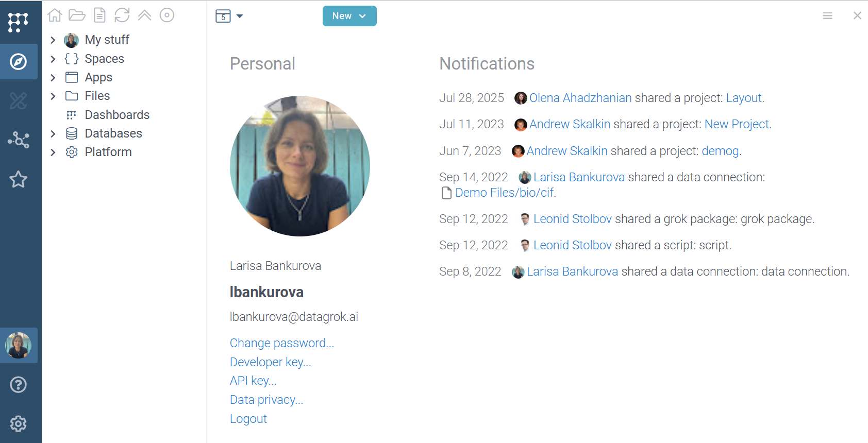This screenshot has width=868, height=443.
Task: Open the Layout project shared by Olena Ahadzhanian
Action: [744, 97]
